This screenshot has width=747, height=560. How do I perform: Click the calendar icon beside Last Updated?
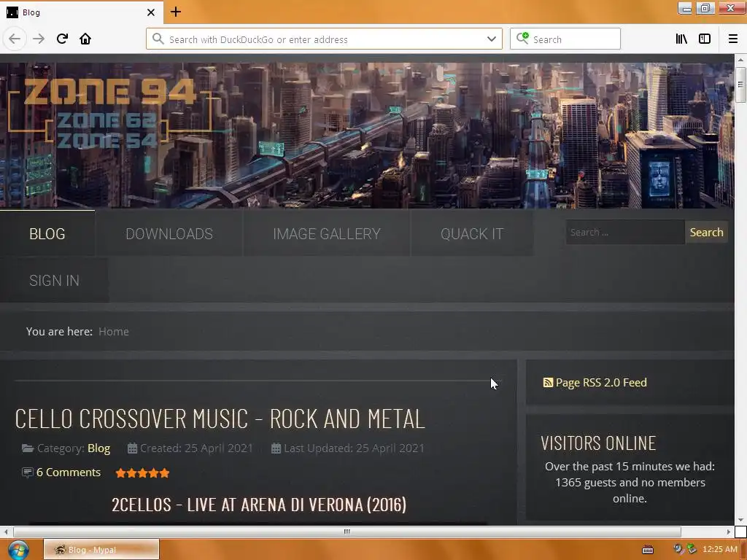tap(276, 448)
